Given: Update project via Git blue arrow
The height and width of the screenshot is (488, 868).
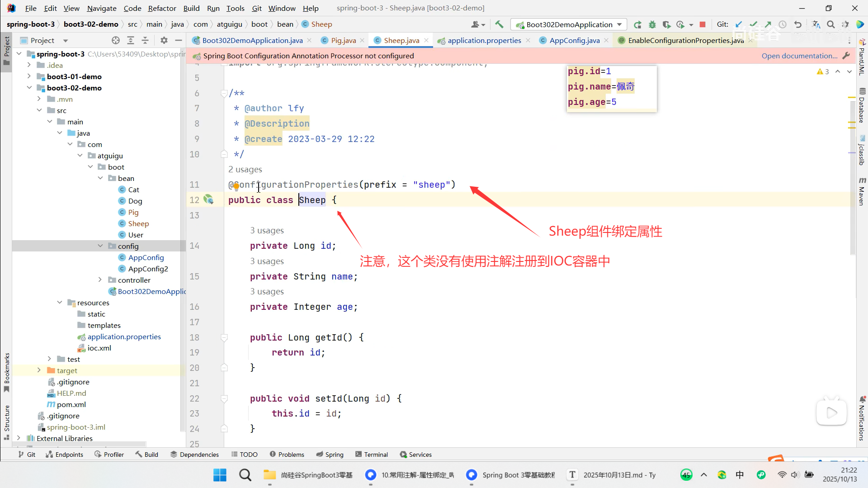Looking at the screenshot, I should 739,24.
